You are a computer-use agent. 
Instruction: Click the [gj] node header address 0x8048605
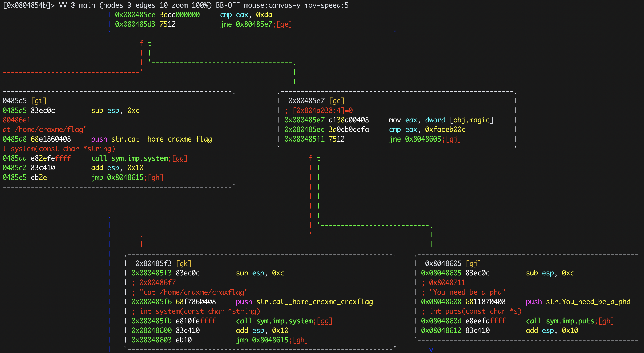click(443, 264)
